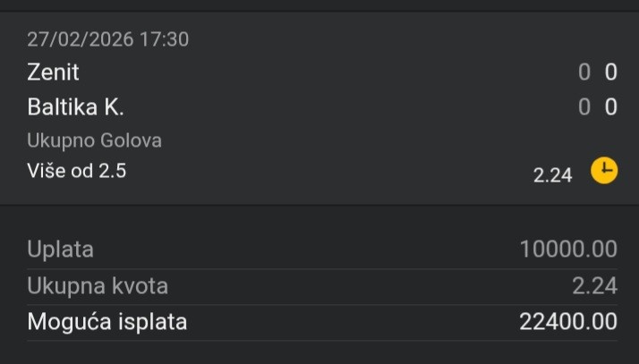Open the Baltika K. team name
The height and width of the screenshot is (364, 639).
(x=75, y=107)
